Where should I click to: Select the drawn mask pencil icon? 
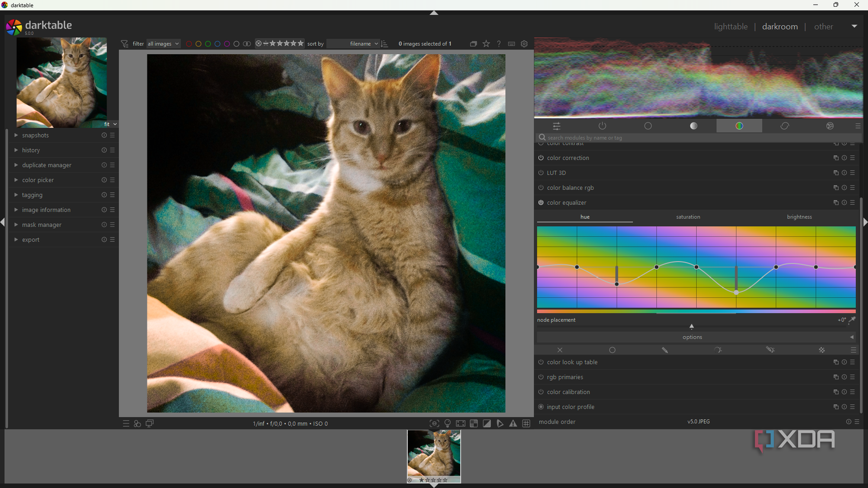tap(665, 350)
